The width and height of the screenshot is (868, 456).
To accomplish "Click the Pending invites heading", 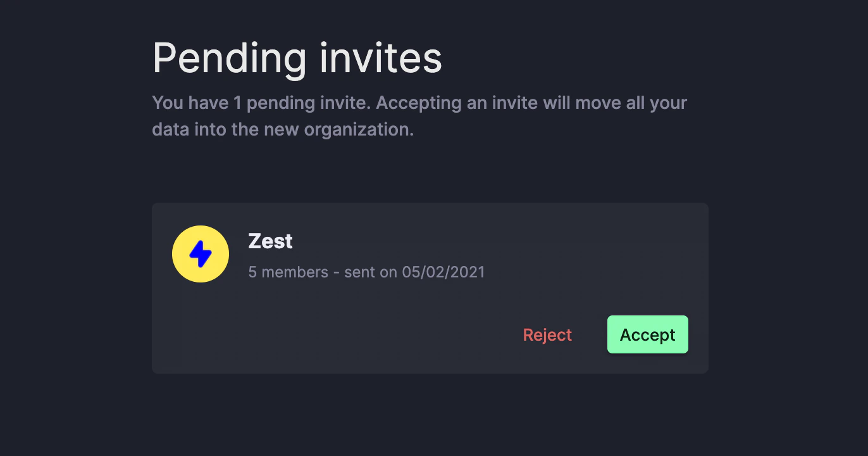I will pyautogui.click(x=297, y=58).
